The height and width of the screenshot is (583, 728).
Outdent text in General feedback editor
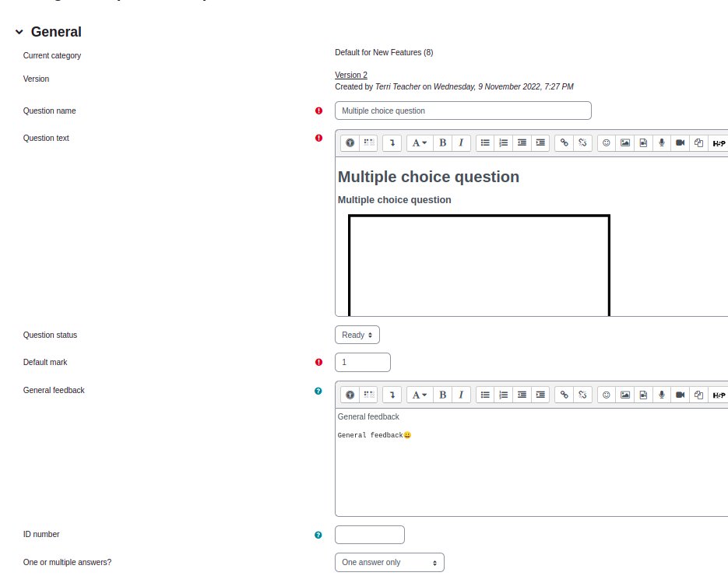click(x=522, y=395)
